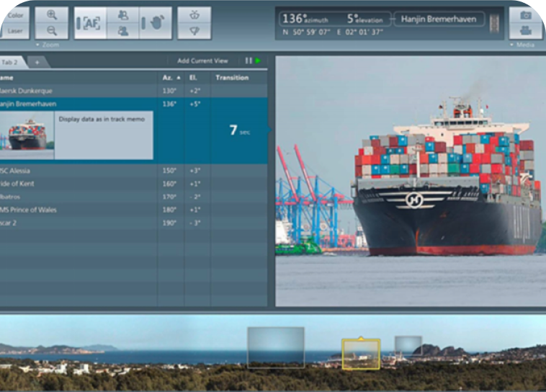This screenshot has height=392, width=546.
Task: Add a new tab with the plus tab
Action: pyautogui.click(x=37, y=63)
